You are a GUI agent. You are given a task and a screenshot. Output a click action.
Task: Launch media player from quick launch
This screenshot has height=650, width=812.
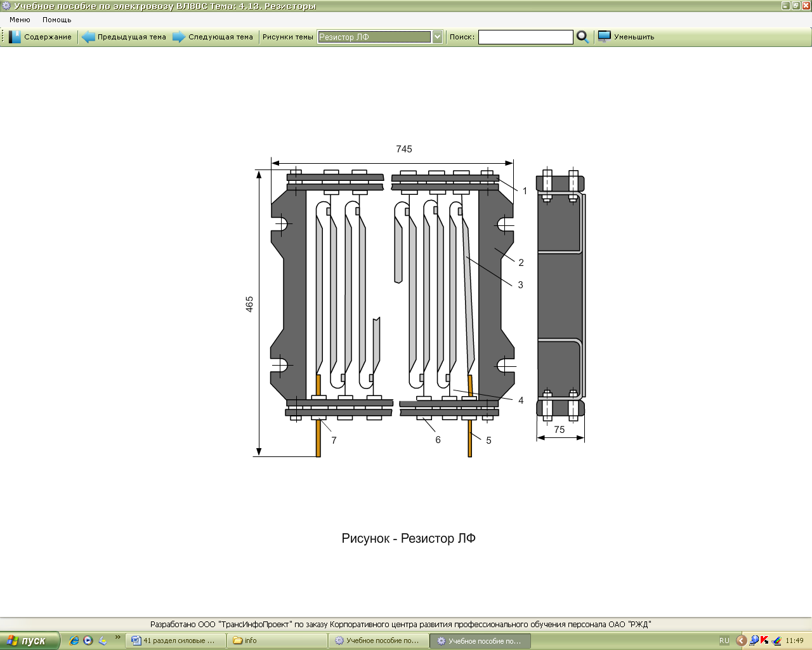click(x=88, y=640)
